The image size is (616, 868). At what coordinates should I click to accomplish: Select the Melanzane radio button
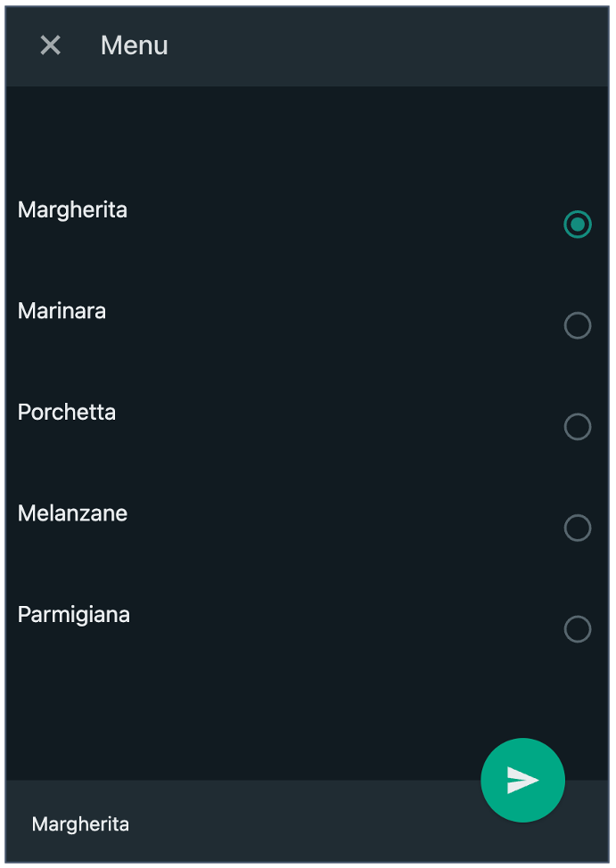coord(578,528)
